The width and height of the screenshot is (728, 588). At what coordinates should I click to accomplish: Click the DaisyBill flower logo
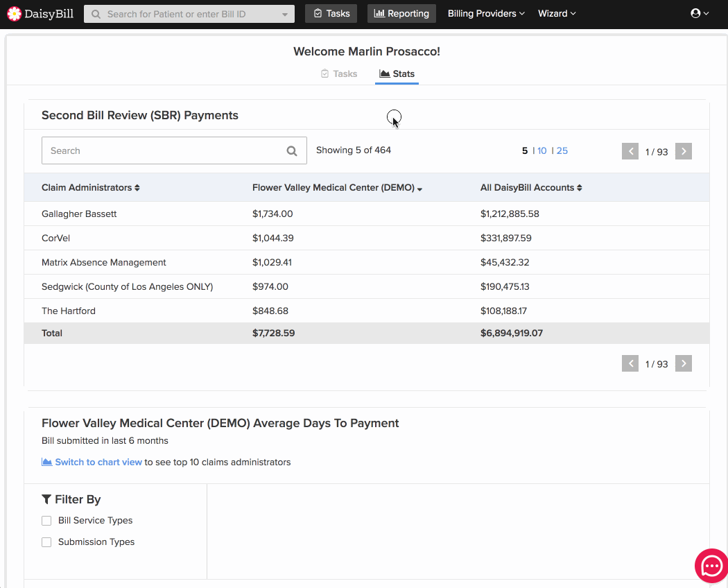point(15,14)
